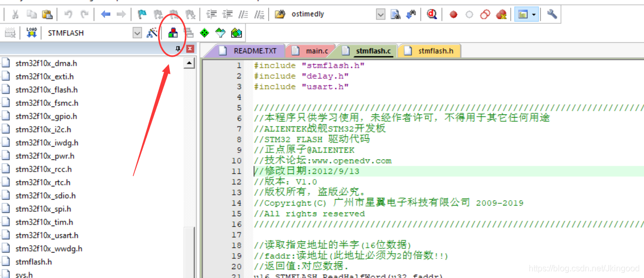Click the project panel scroll-up arrow
The width and height of the screenshot is (644, 278).
[189, 64]
